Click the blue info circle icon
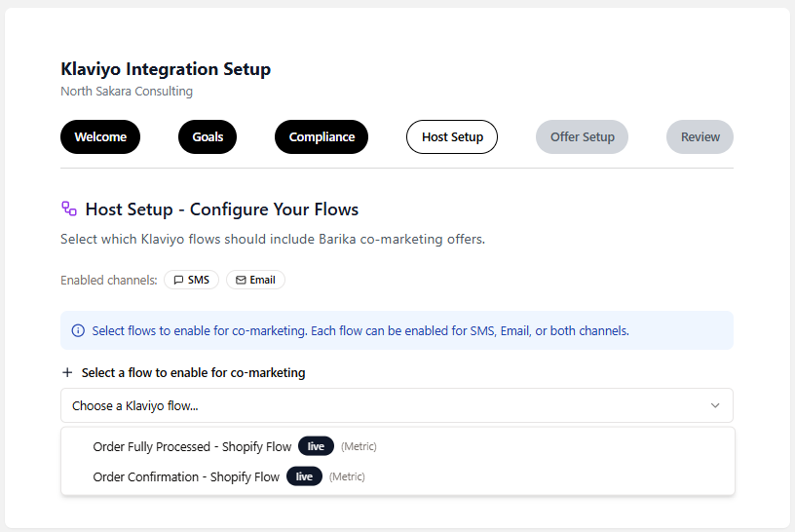Screen dimensions: 795x532 (78, 330)
